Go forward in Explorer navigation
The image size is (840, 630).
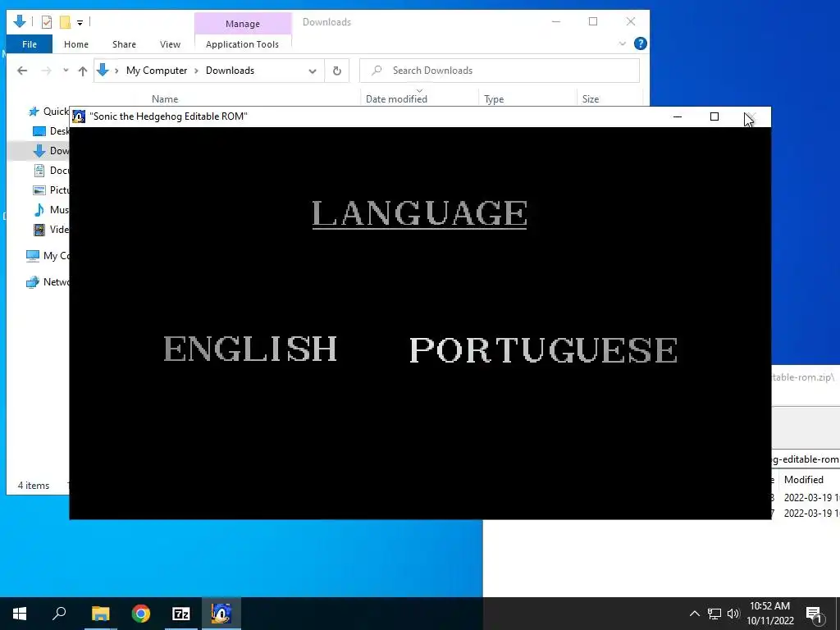[x=47, y=71]
